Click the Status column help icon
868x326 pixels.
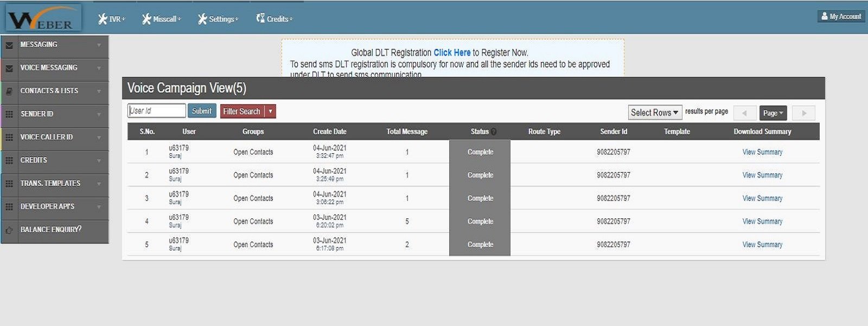click(494, 131)
